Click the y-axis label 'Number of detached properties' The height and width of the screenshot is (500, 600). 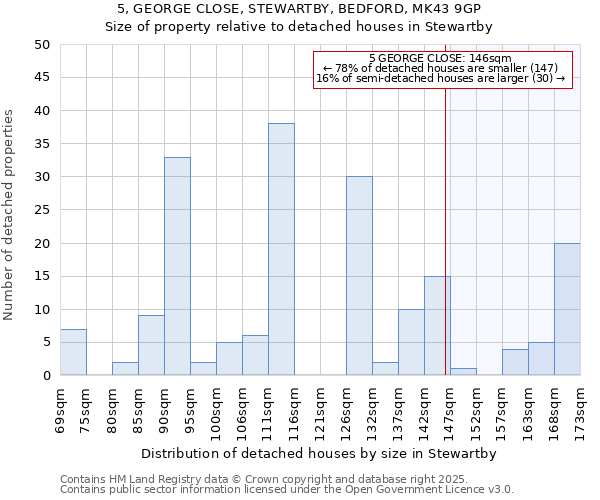(9, 216)
